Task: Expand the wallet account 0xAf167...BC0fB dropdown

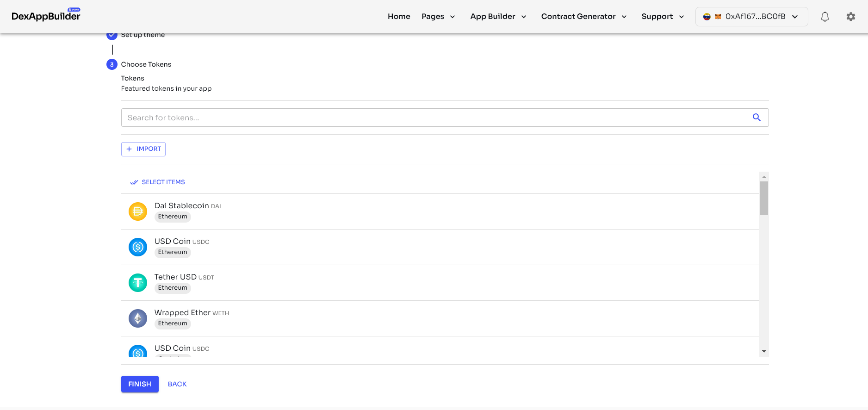Action: [x=751, y=17]
